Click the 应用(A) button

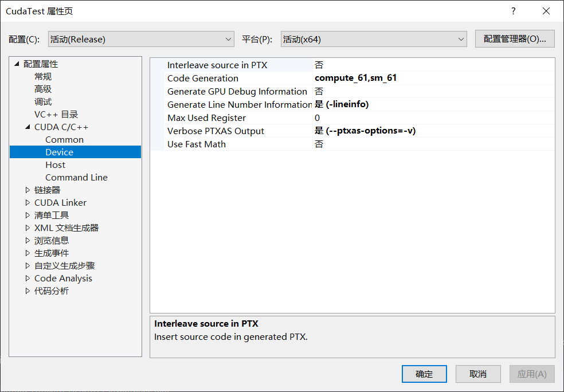pos(532,374)
